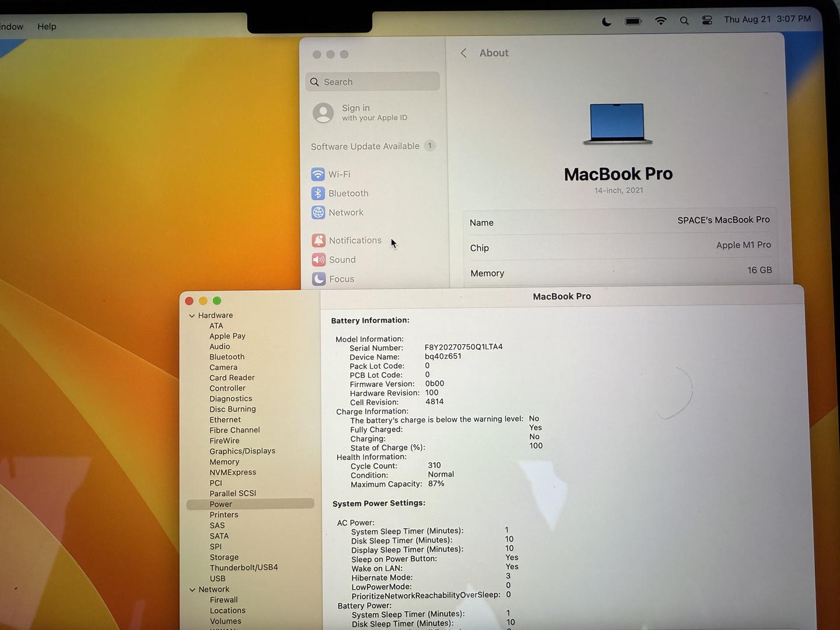Open Control Center in the menu bar
The height and width of the screenshot is (630, 840).
pos(707,20)
